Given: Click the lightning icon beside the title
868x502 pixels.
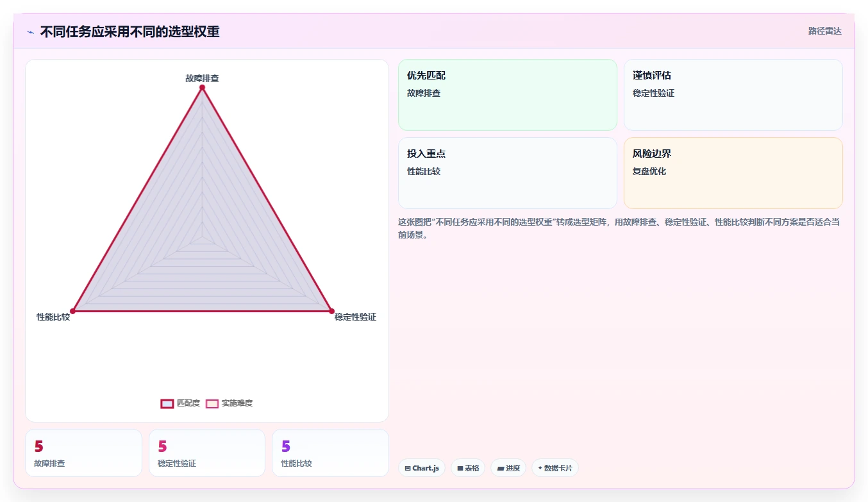Looking at the screenshot, I should coord(30,31).
